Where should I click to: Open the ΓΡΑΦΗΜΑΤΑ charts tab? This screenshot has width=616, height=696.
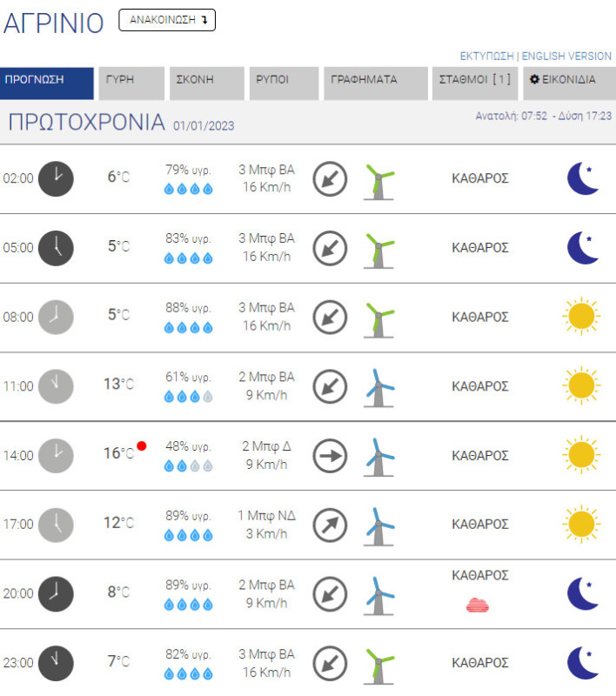coord(375,80)
